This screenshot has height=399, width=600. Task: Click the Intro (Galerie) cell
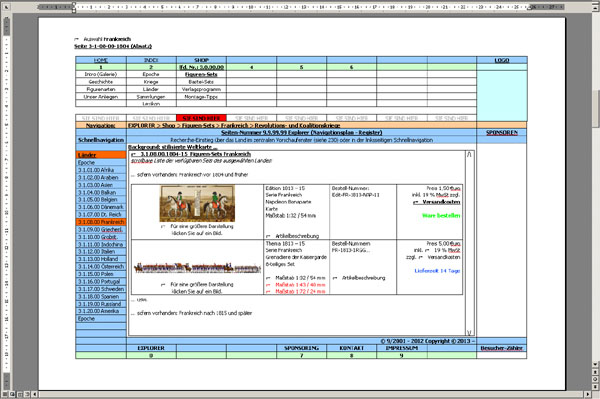click(101, 74)
